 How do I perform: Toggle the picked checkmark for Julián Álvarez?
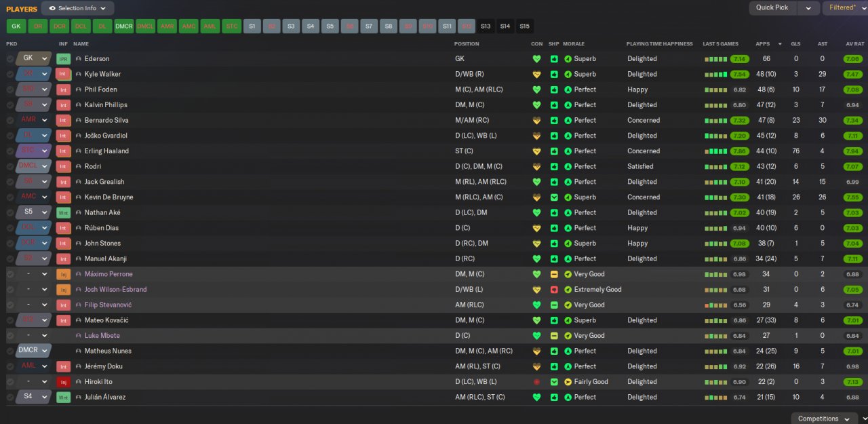(10, 397)
